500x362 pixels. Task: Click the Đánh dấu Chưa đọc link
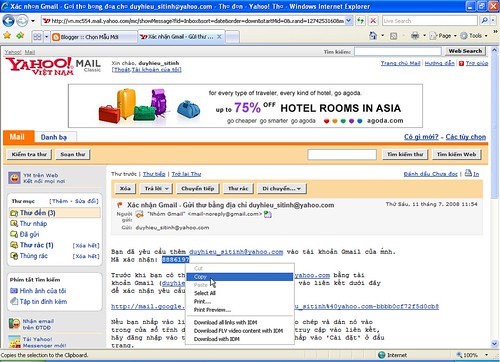tap(430, 174)
